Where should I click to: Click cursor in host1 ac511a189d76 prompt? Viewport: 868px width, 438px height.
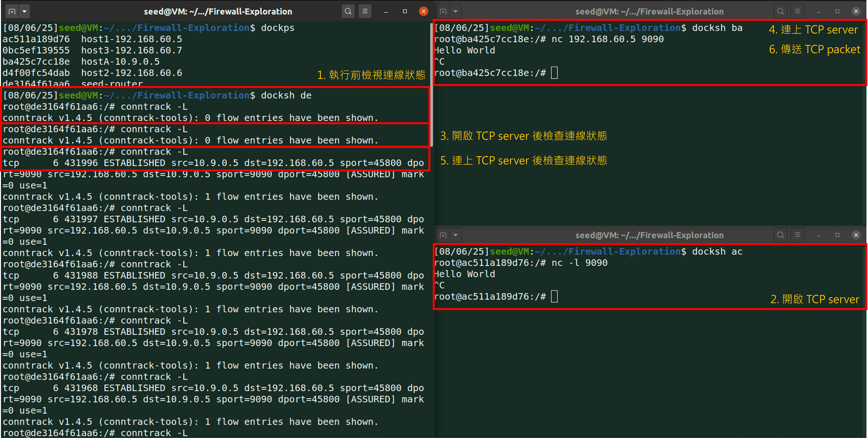(x=554, y=296)
